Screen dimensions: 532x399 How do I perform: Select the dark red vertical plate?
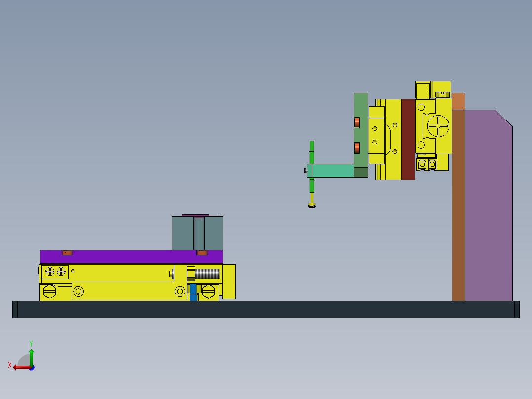[x=408, y=140]
